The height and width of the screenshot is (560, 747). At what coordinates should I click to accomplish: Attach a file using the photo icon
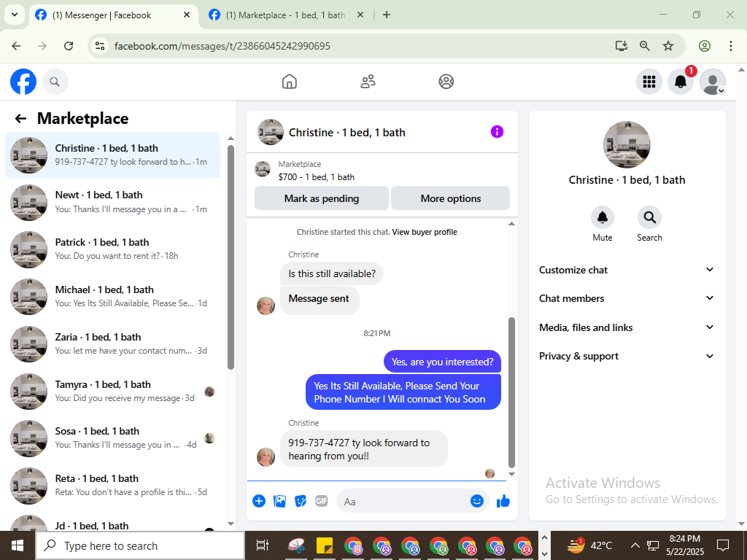[x=279, y=501]
